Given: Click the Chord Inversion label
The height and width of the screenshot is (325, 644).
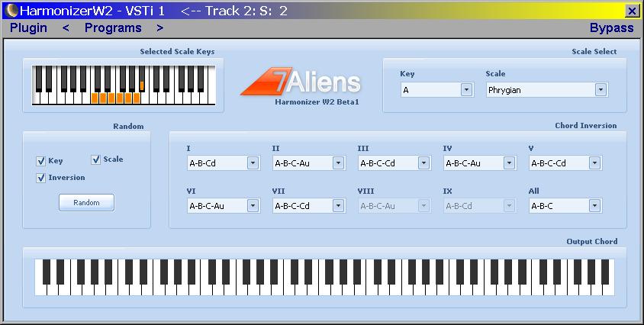Looking at the screenshot, I should (x=586, y=126).
